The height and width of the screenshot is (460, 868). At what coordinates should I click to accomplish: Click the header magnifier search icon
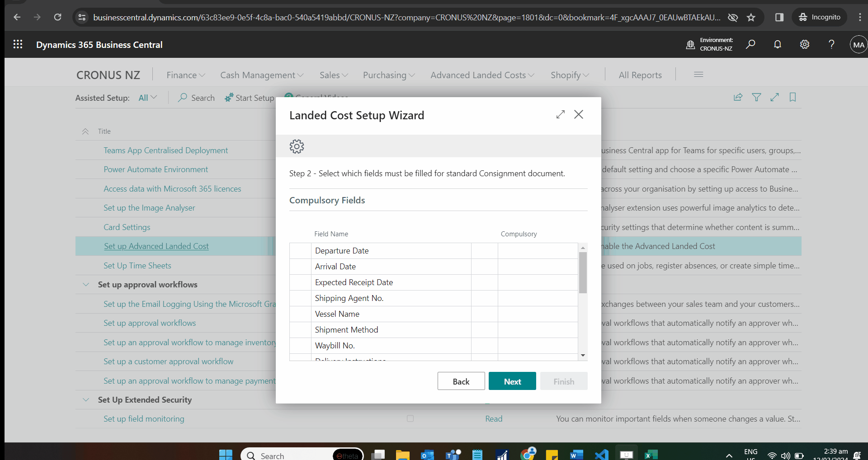[x=750, y=44]
